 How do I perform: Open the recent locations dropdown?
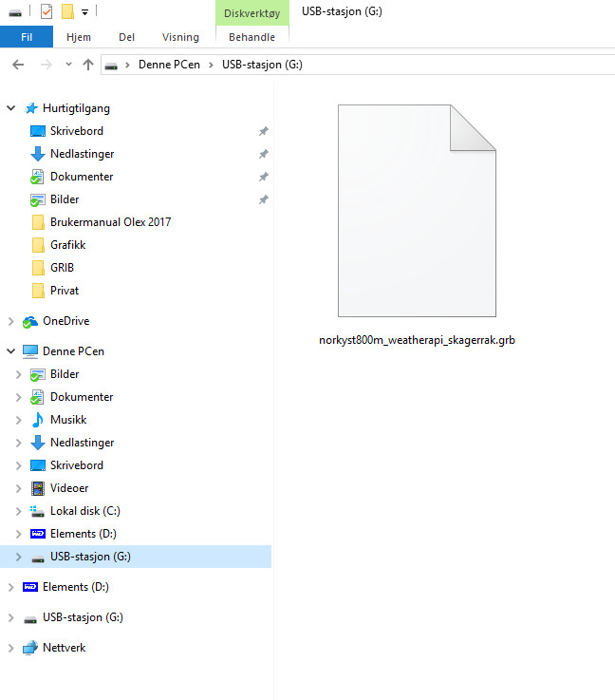pyautogui.click(x=68, y=65)
